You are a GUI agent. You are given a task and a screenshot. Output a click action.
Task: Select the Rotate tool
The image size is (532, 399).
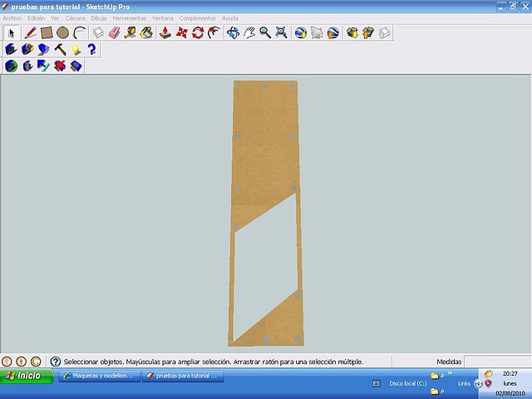(198, 33)
